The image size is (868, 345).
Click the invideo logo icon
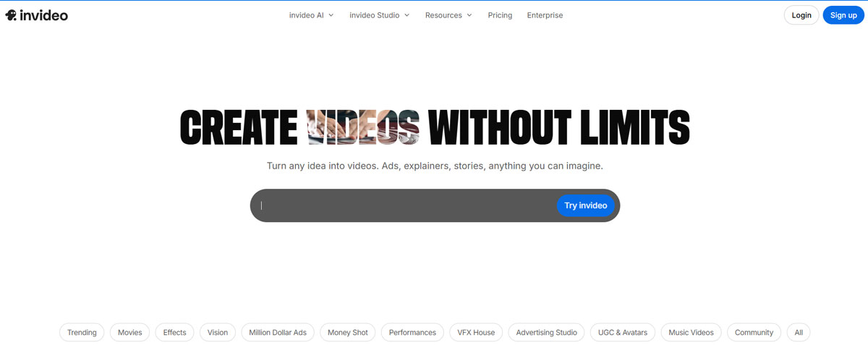click(x=12, y=15)
